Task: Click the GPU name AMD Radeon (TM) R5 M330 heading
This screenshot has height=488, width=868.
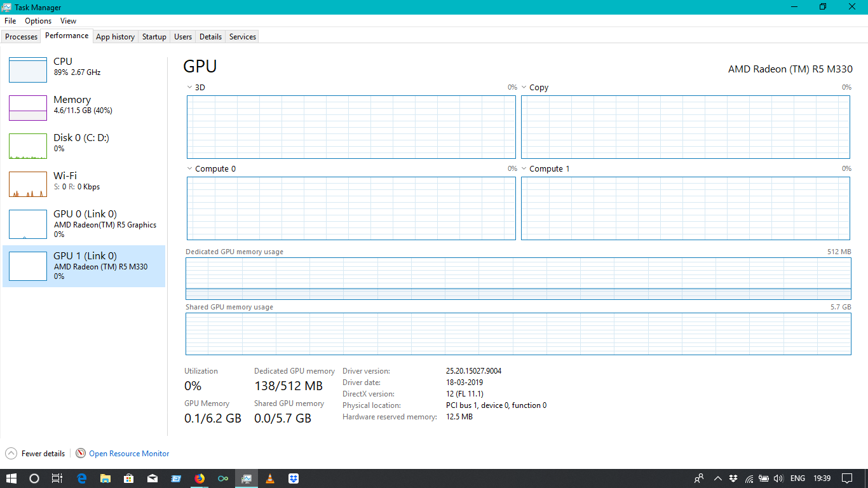Action: [790, 69]
